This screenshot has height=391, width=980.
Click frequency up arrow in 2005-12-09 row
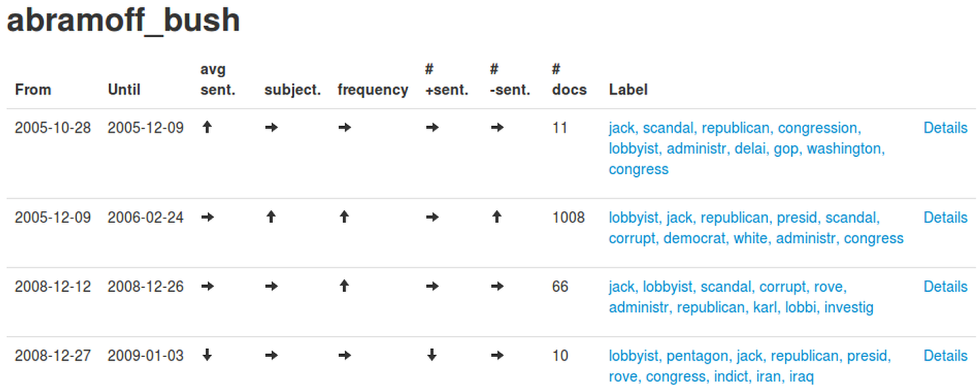(x=344, y=217)
